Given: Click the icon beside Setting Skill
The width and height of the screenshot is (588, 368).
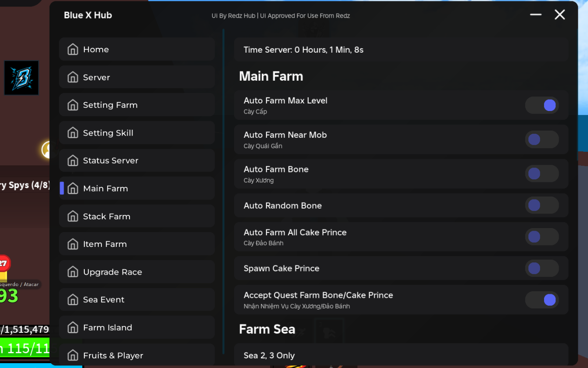Looking at the screenshot, I should (x=73, y=133).
